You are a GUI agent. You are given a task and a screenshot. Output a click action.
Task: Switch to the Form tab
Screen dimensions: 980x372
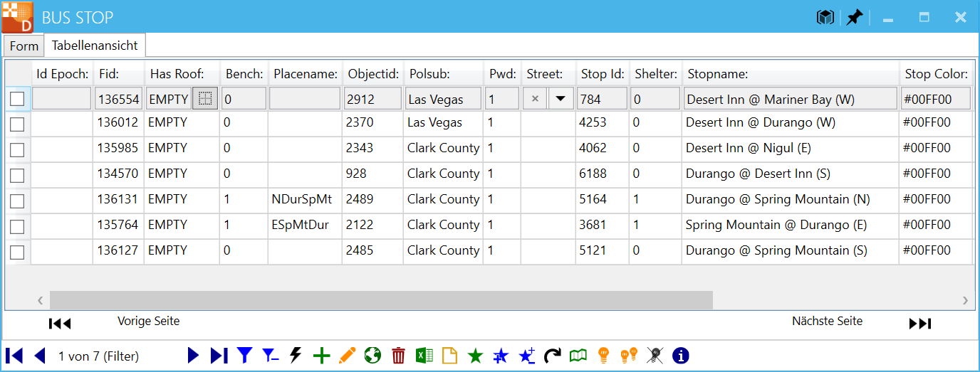(x=24, y=46)
